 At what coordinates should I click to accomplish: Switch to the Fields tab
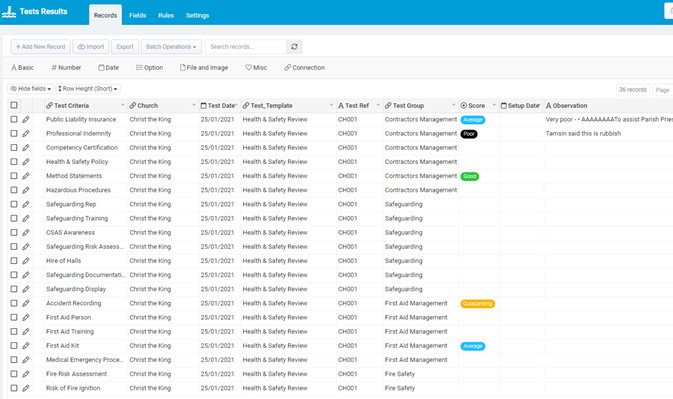tap(137, 15)
